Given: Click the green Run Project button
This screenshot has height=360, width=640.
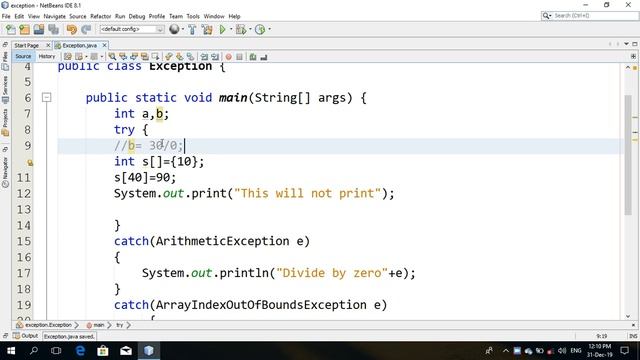Looking at the screenshot, I should (222, 29).
